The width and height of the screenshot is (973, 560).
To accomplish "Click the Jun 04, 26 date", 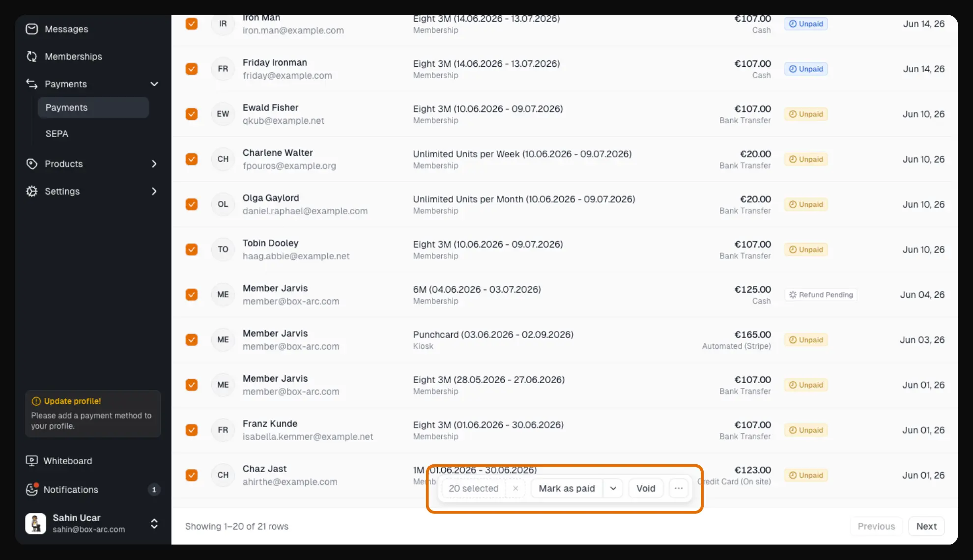I will click(x=922, y=295).
